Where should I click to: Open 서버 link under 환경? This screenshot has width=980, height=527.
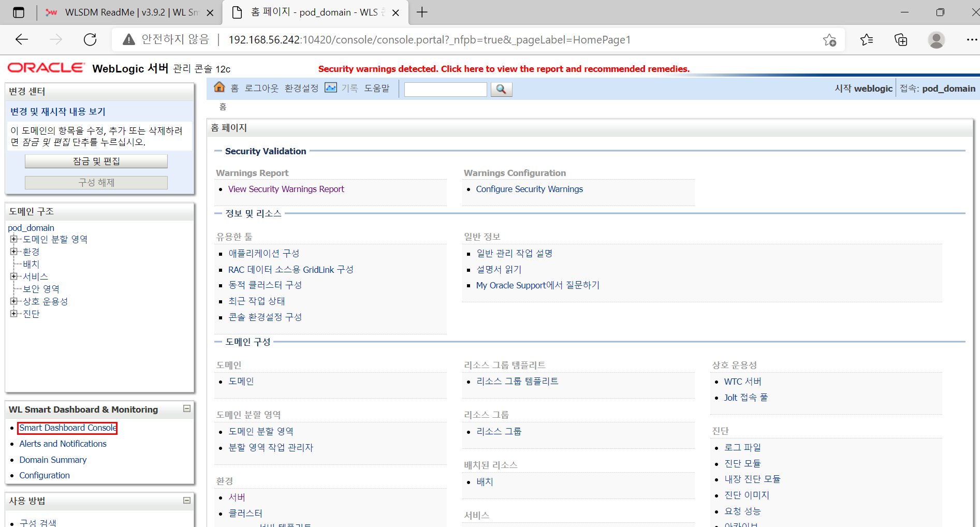coord(237,497)
